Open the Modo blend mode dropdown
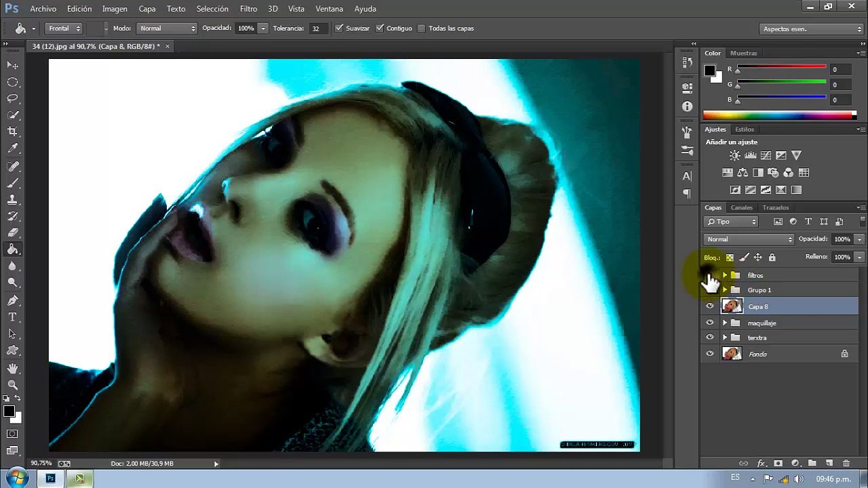The width and height of the screenshot is (868, 488). [x=167, y=28]
